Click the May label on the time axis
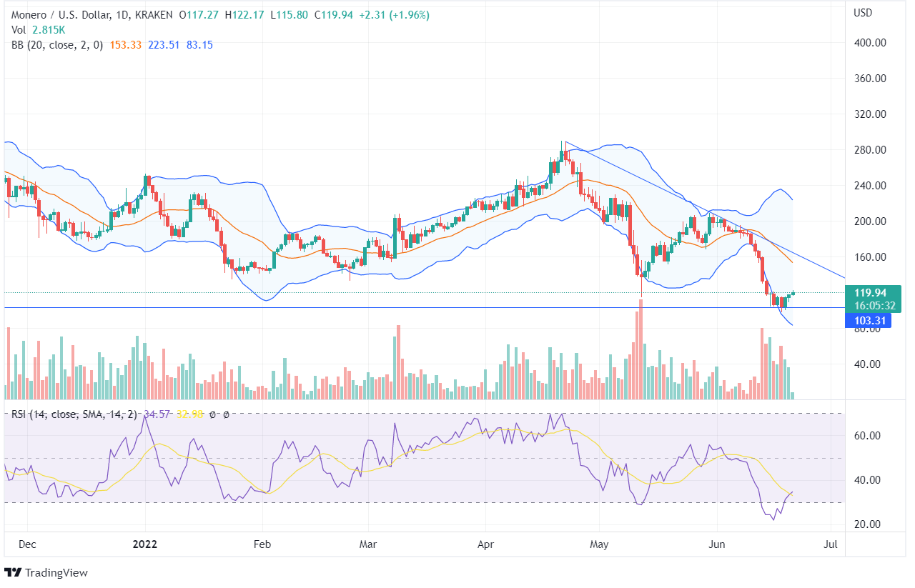Viewport: 915px width, 588px height. click(599, 544)
